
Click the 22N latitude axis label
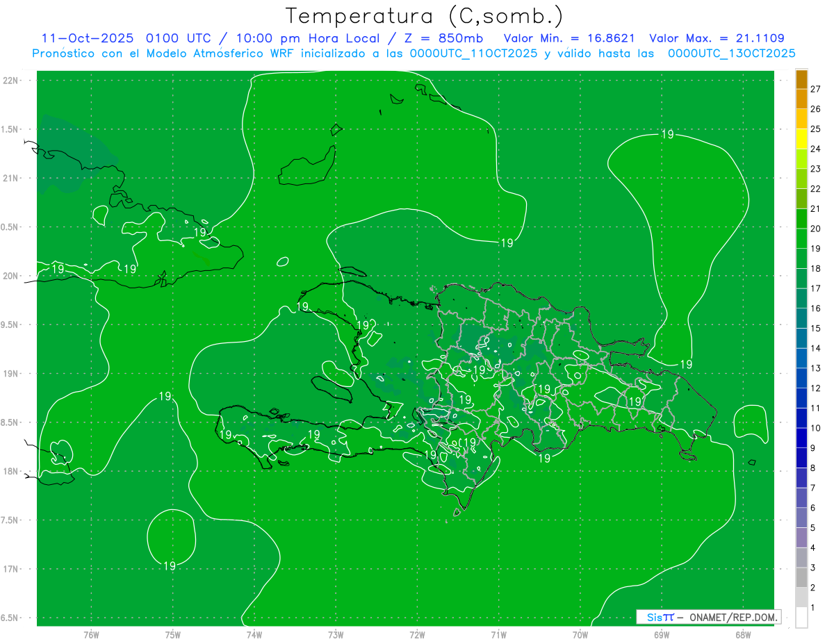coord(11,81)
